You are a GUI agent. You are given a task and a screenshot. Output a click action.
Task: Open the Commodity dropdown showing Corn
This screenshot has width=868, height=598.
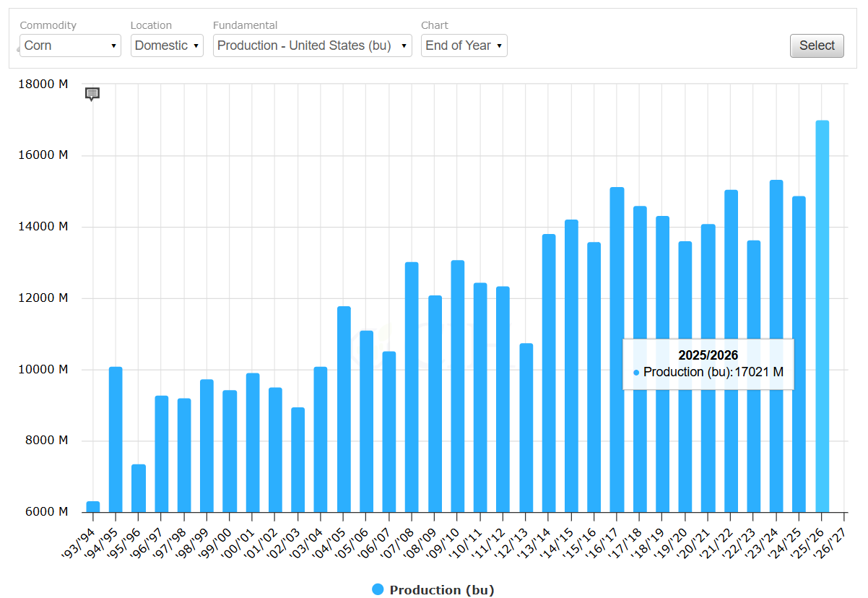(70, 45)
